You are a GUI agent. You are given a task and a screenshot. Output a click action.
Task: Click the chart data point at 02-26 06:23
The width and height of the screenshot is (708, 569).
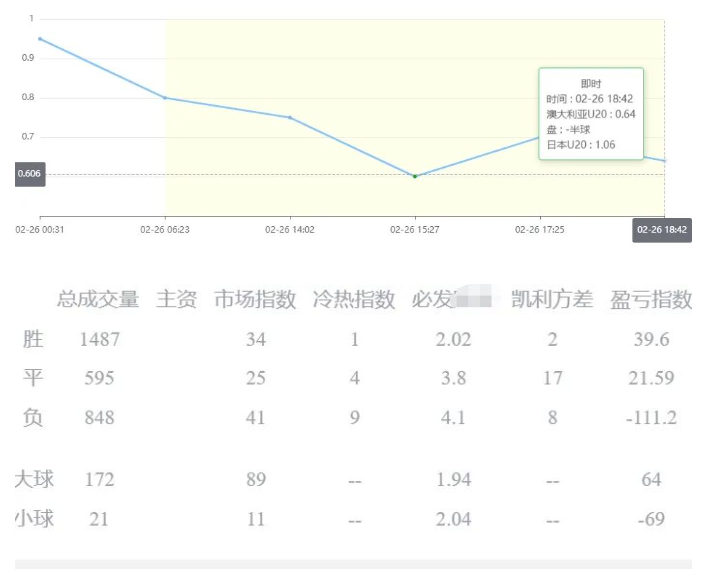(x=165, y=98)
